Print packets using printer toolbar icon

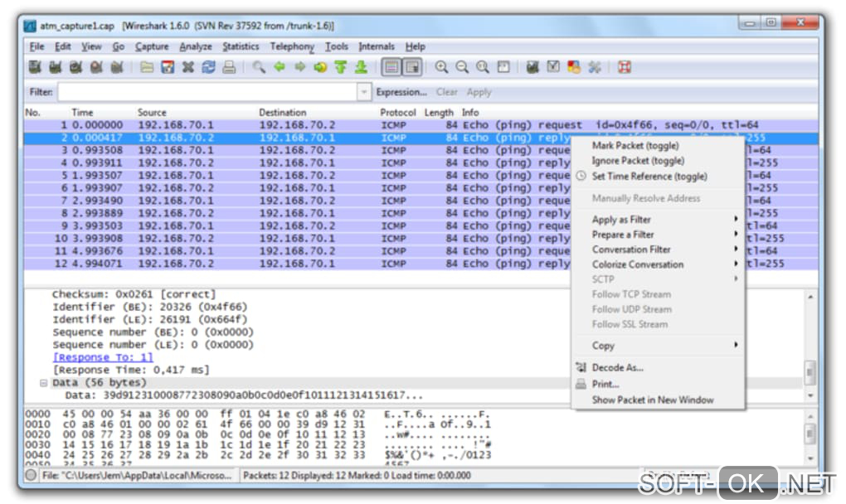point(229,67)
